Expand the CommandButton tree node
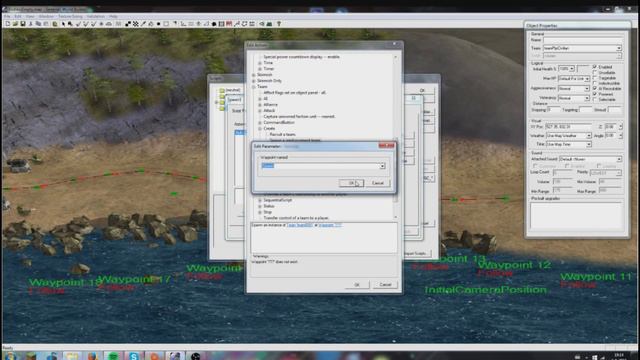This screenshot has height=360, width=640. [x=260, y=122]
